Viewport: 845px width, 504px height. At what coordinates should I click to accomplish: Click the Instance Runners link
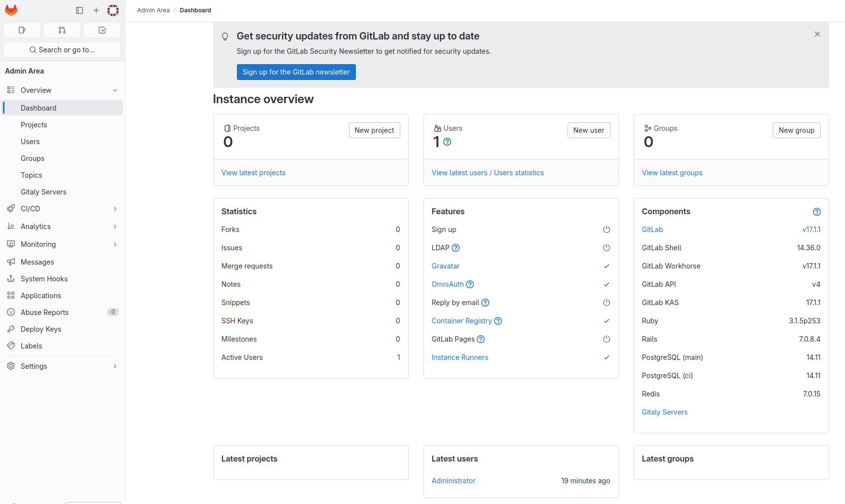[x=460, y=357]
